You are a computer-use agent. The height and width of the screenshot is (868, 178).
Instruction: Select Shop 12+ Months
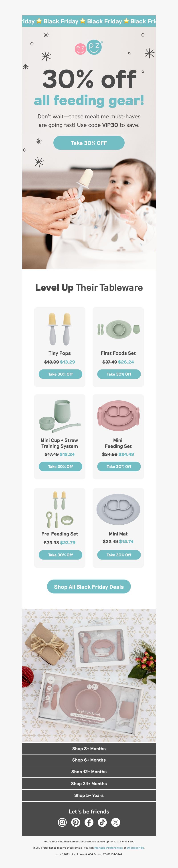pos(89,772)
